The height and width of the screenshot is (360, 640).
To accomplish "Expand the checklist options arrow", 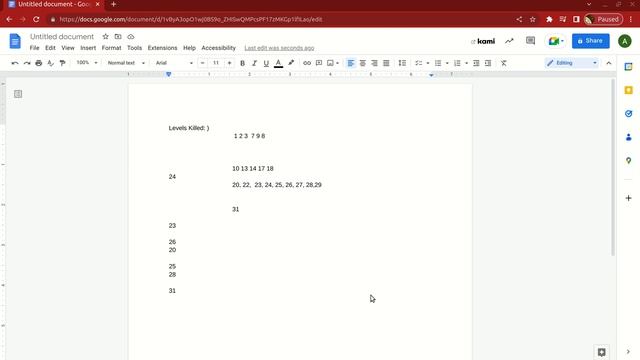I will tap(428, 63).
